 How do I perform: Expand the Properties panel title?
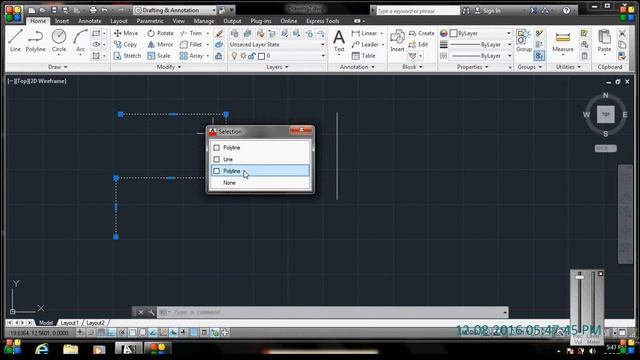point(472,67)
